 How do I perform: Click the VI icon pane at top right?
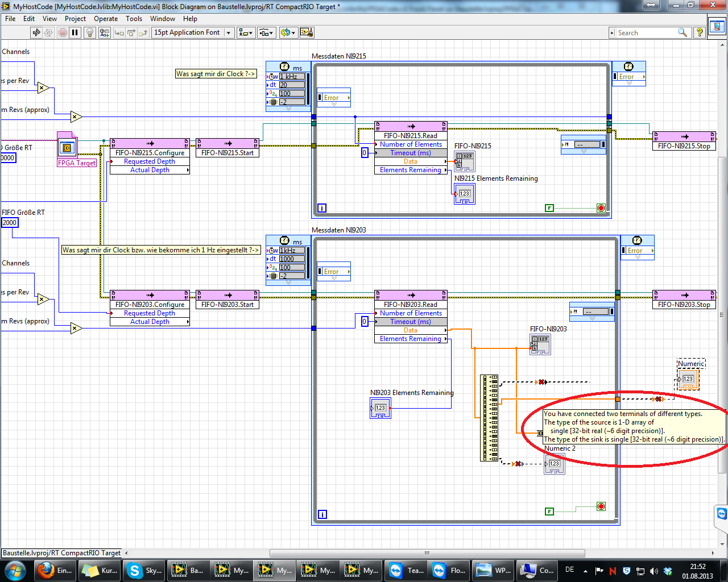717,27
